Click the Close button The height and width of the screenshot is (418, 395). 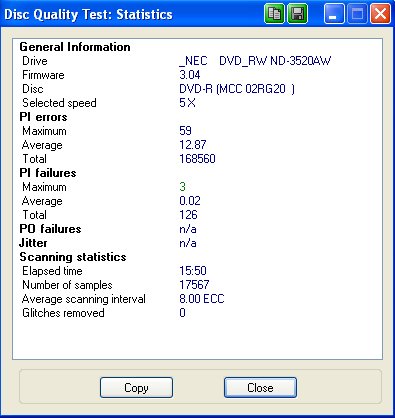point(260,387)
